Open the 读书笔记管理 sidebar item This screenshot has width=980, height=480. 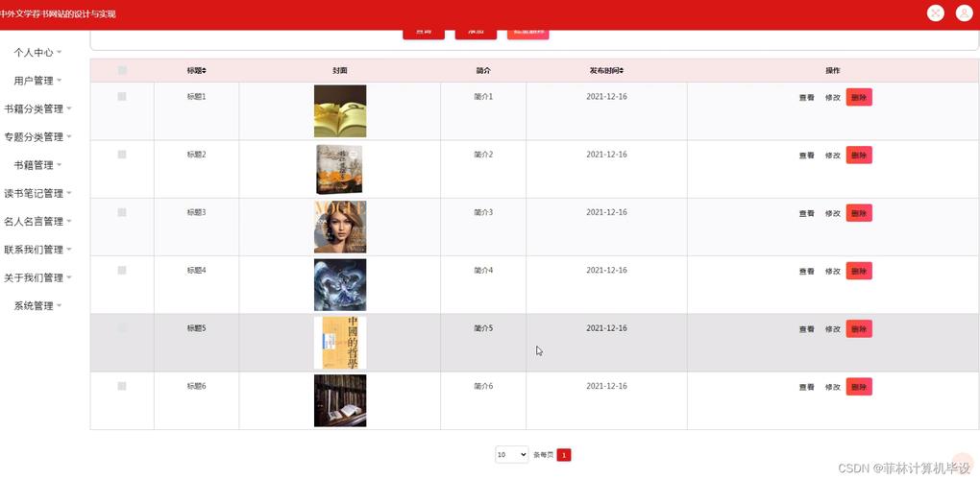37,194
